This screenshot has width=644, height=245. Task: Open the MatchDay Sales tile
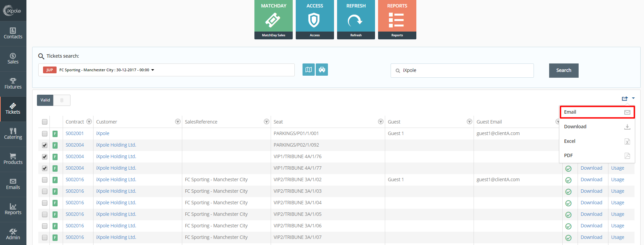[273, 20]
